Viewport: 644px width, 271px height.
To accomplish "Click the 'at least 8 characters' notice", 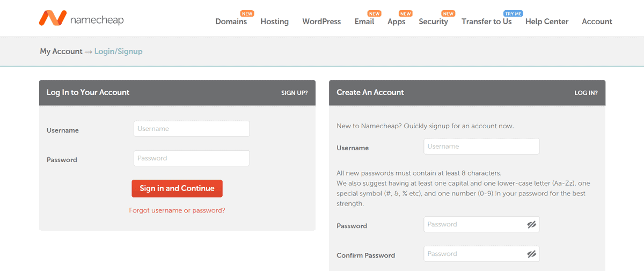I will click(419, 173).
